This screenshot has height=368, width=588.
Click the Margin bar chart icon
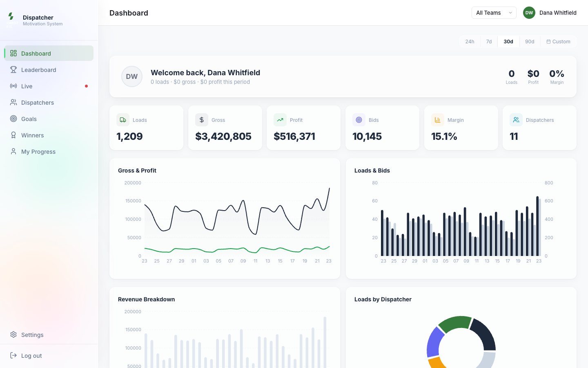point(438,120)
